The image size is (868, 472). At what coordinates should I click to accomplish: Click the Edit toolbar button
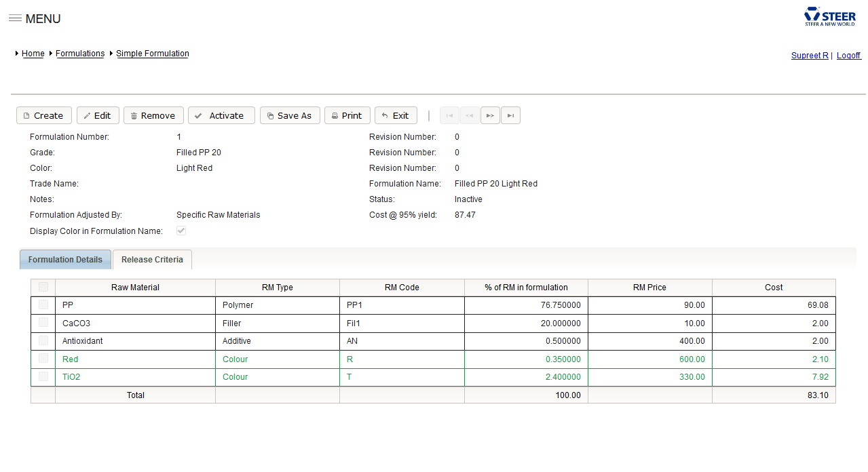(x=98, y=116)
